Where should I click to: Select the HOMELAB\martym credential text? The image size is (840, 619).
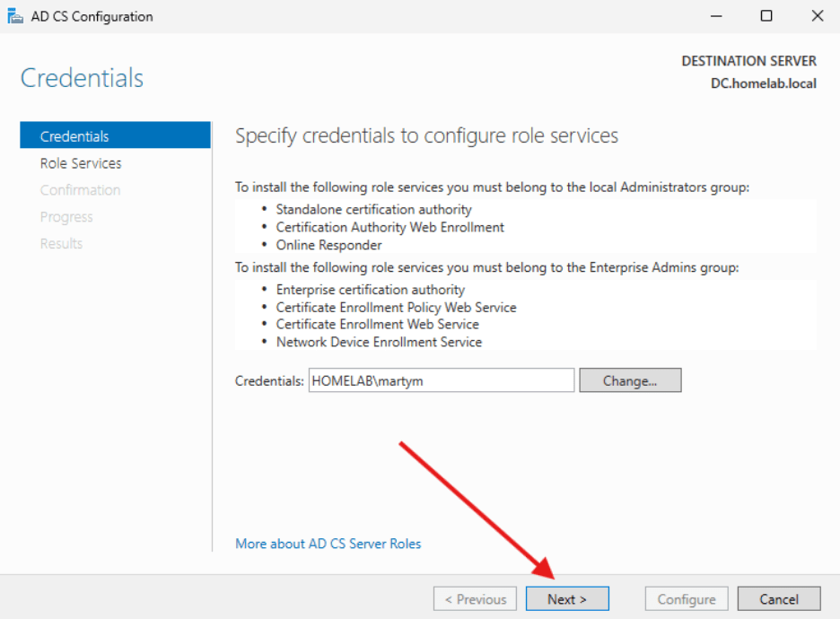[x=368, y=379]
